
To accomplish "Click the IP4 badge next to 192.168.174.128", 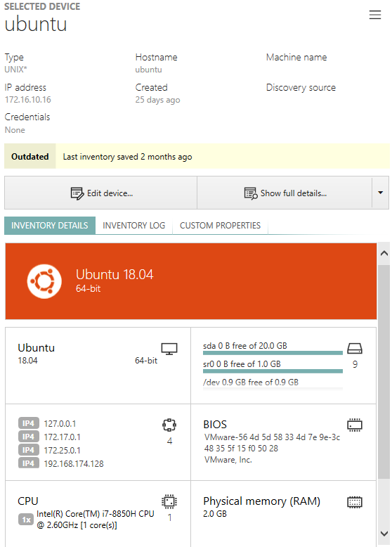I will [29, 463].
